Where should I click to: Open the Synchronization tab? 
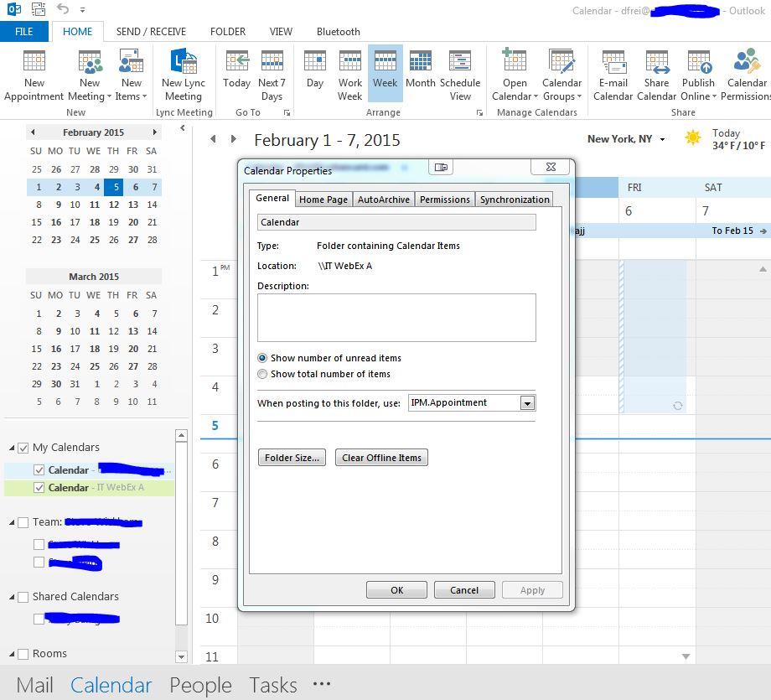click(x=515, y=200)
